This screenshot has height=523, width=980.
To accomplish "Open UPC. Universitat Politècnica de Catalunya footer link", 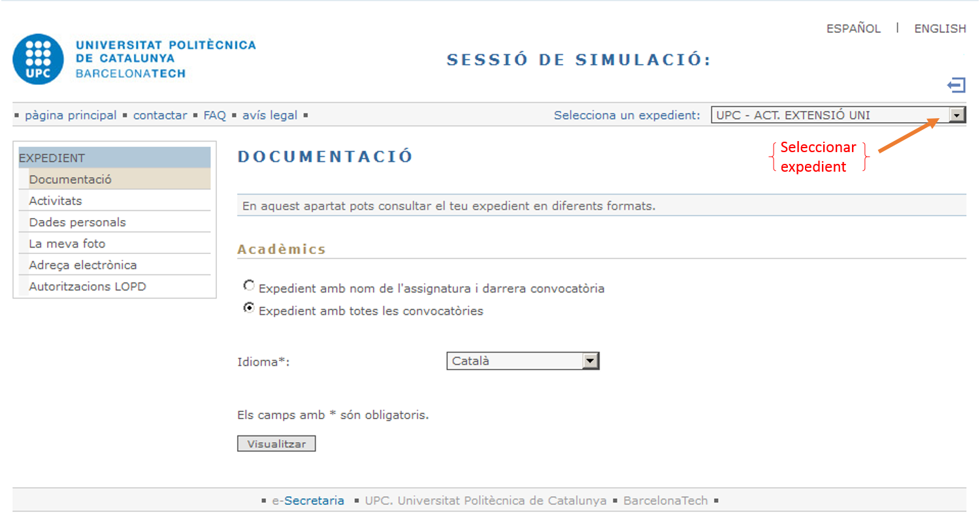I will point(485,501).
